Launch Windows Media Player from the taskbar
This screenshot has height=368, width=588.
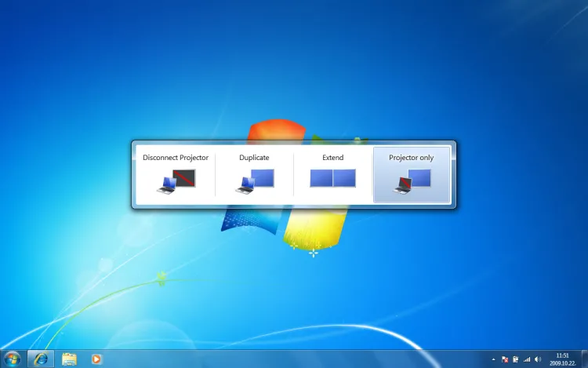pyautogui.click(x=96, y=359)
